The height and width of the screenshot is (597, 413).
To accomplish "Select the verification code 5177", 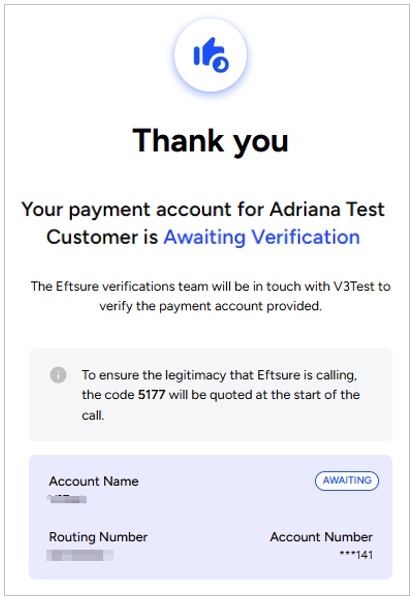I will [151, 394].
